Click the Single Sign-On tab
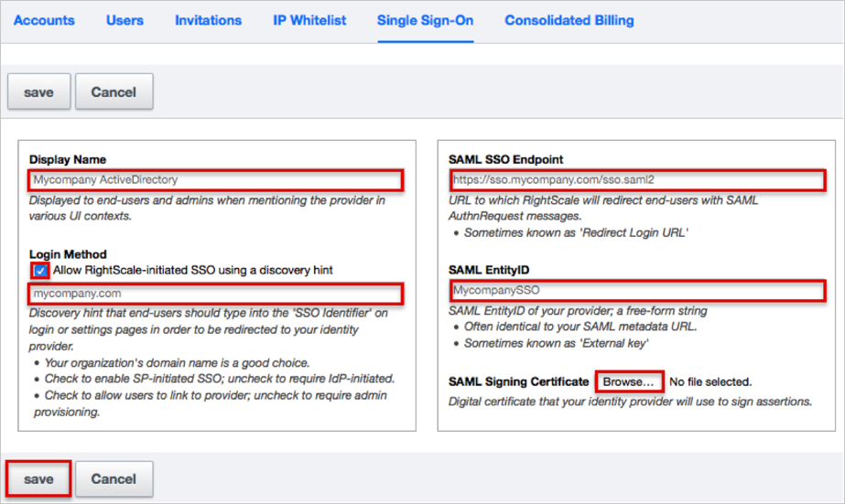Viewport: 845px width, 504px height. [425, 20]
